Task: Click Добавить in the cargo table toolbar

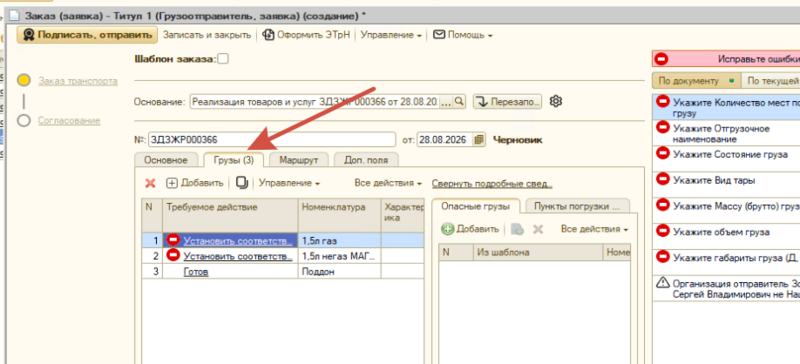Action: coord(195,183)
